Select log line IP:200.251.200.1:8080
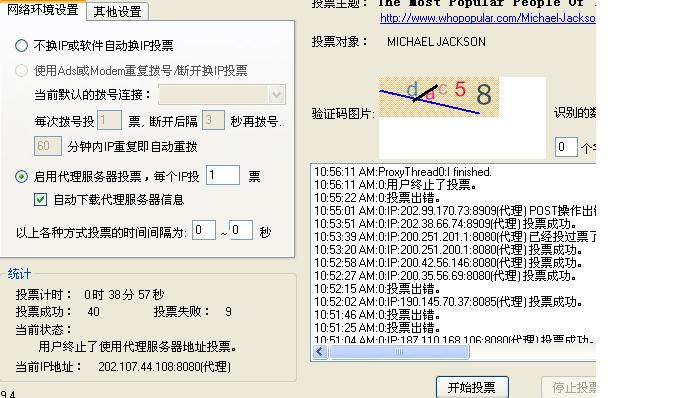Image resolution: width=683 pixels, height=398 pixels. coord(448,250)
